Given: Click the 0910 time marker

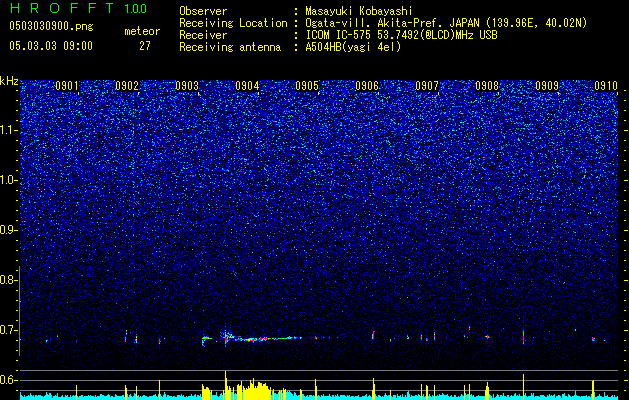Looking at the screenshot, I should tap(606, 86).
